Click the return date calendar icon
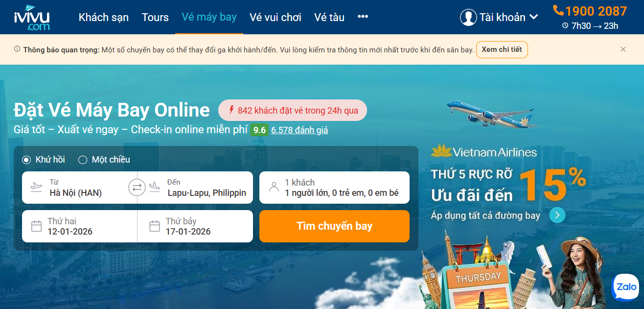This screenshot has width=644, height=309. tap(155, 226)
